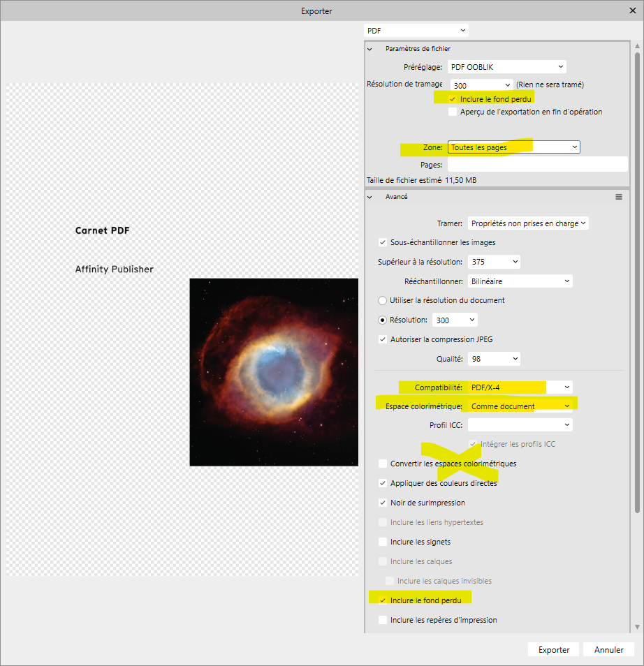Open the Avancé panel hamburger menu
Screen dimensions: 644x666
click(618, 197)
